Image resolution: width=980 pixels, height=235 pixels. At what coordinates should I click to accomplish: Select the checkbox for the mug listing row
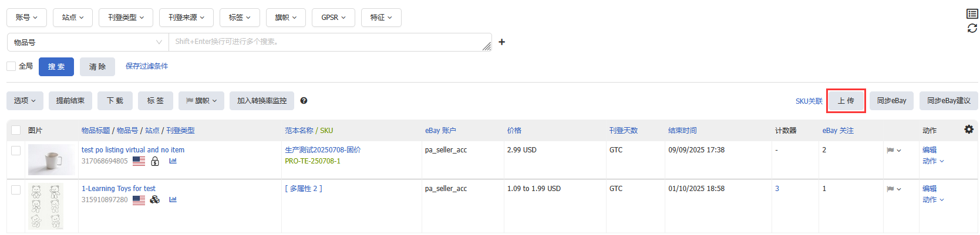click(16, 151)
